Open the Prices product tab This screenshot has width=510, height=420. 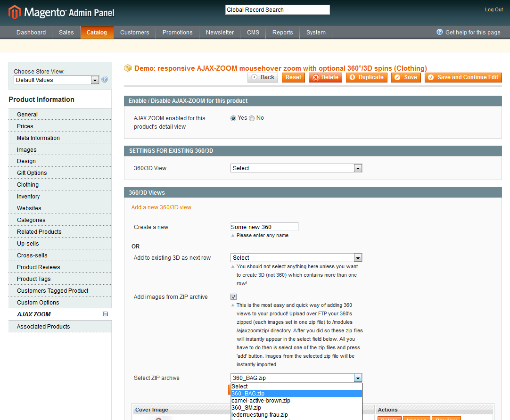60,126
